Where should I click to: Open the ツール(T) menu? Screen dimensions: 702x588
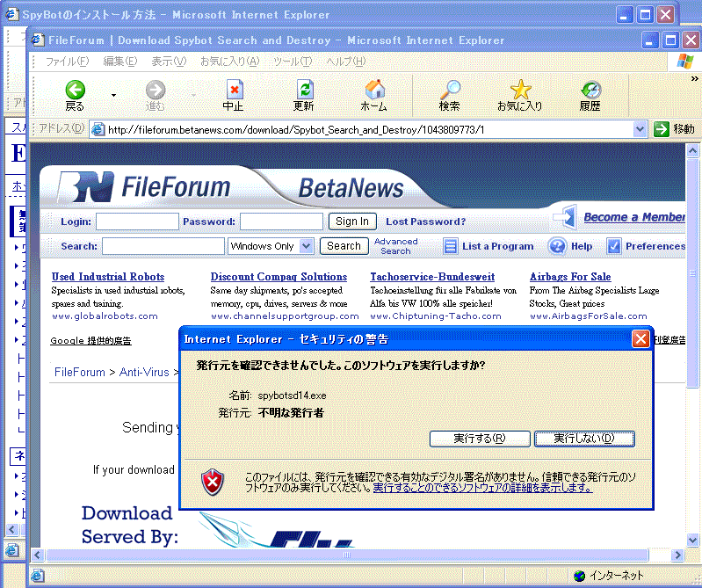(x=293, y=62)
